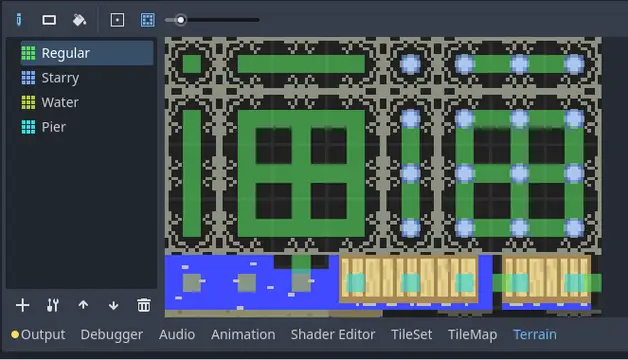The image size is (628, 360).
Task: Move selected terrain up
Action: (83, 305)
